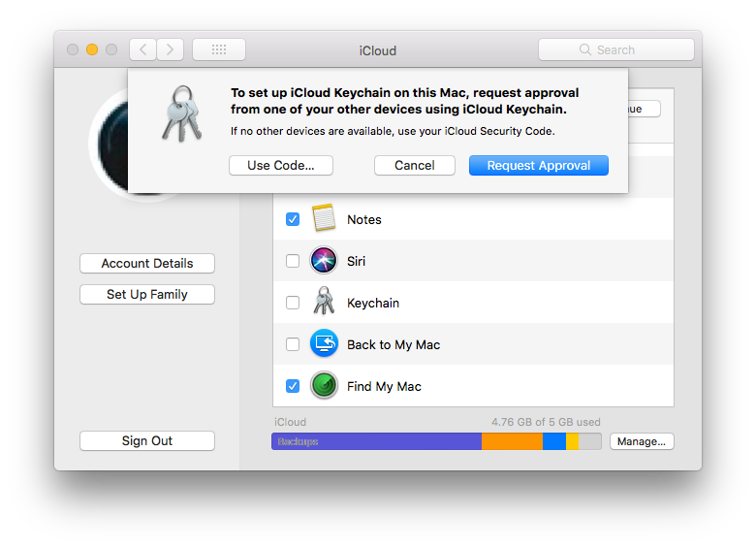Enable the Keychain checkbox

point(293,303)
